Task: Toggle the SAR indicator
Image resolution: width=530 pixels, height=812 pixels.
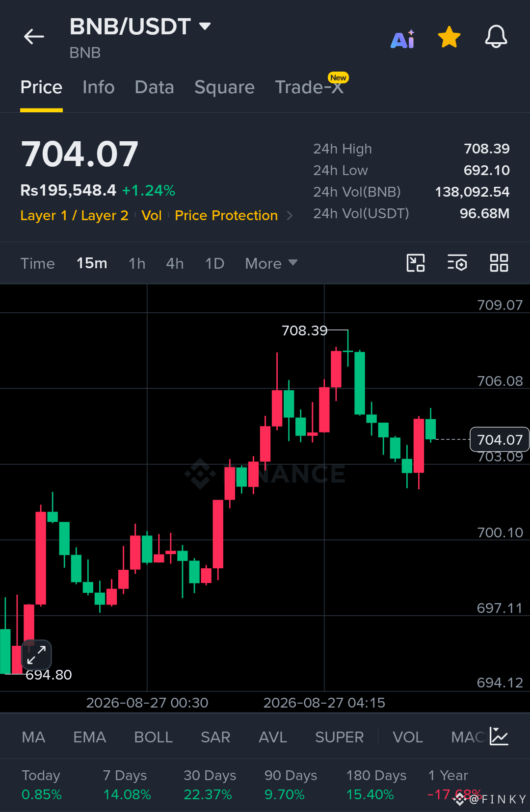Action: point(215,737)
